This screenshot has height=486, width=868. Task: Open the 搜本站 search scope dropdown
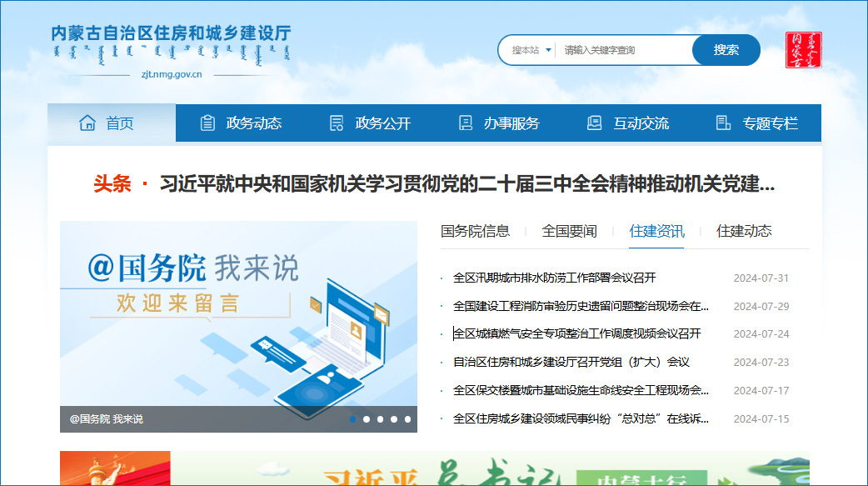(531, 50)
